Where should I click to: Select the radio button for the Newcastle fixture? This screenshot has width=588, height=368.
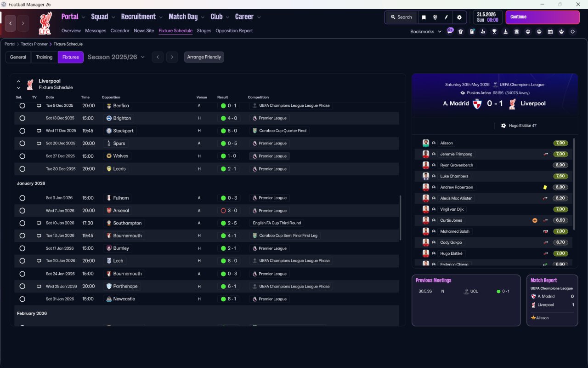coord(22,299)
